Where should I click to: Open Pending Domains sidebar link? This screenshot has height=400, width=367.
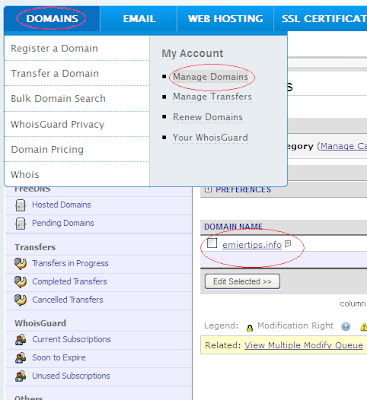[63, 223]
